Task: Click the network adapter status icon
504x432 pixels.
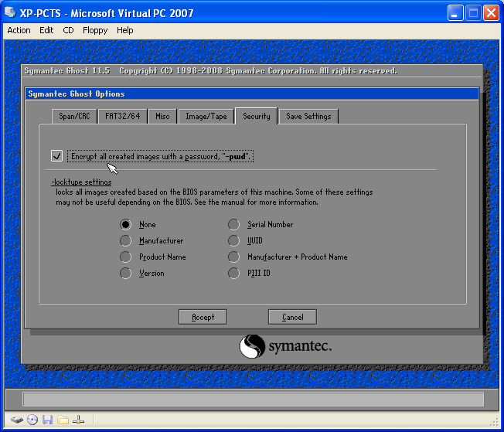Action: click(78, 420)
